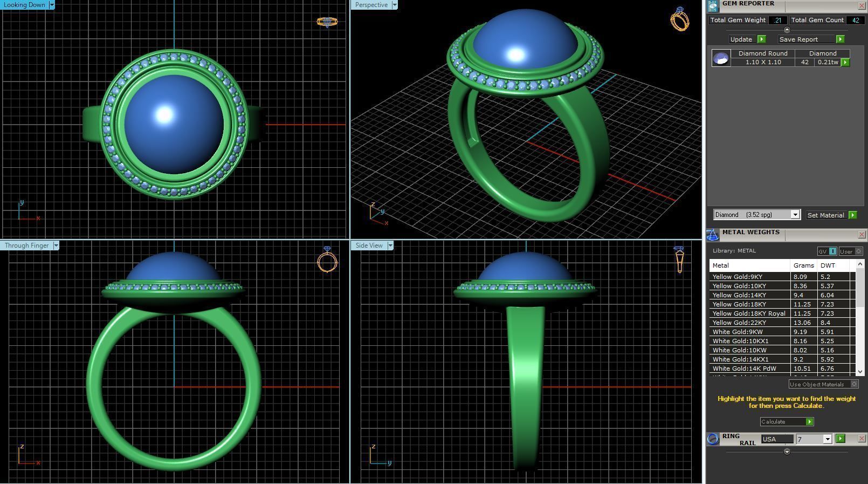Close the Metal Weights panel
The height and width of the screenshot is (484, 868).
pos(862,234)
